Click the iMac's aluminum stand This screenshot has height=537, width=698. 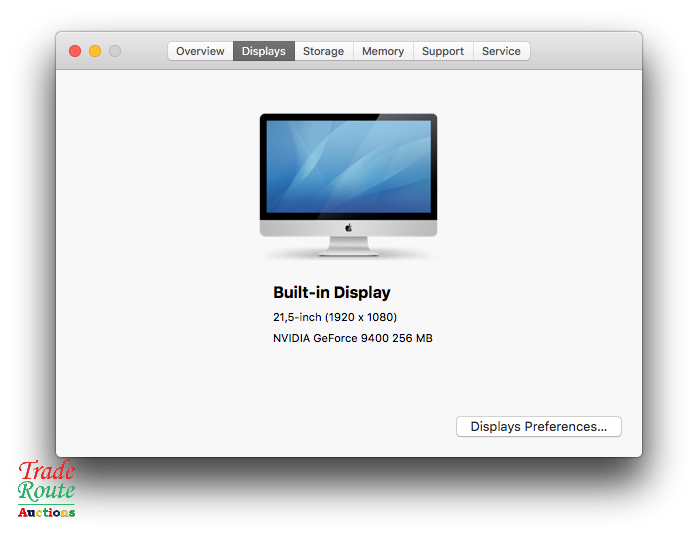pyautogui.click(x=349, y=245)
